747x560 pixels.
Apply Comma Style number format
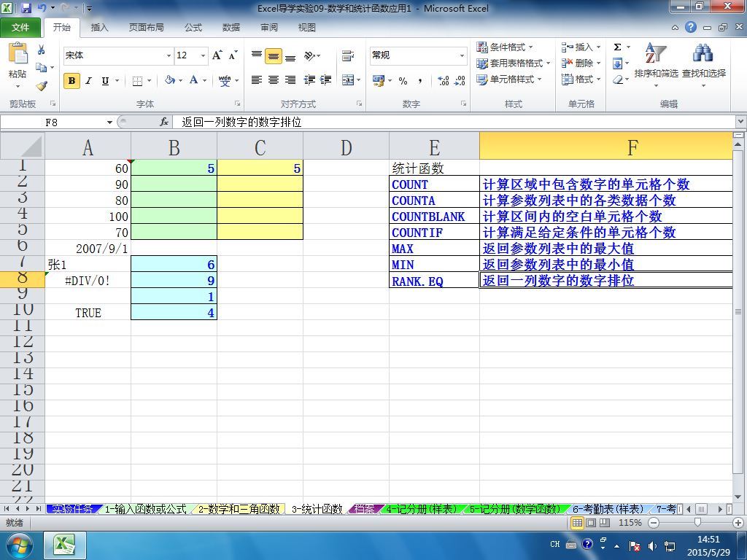point(419,80)
